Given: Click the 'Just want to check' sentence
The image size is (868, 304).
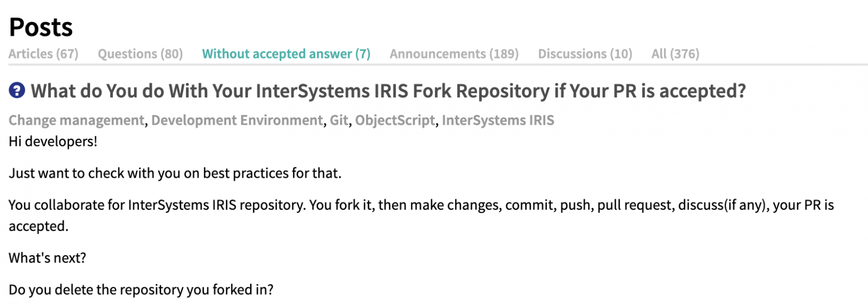Looking at the screenshot, I should (x=175, y=173).
